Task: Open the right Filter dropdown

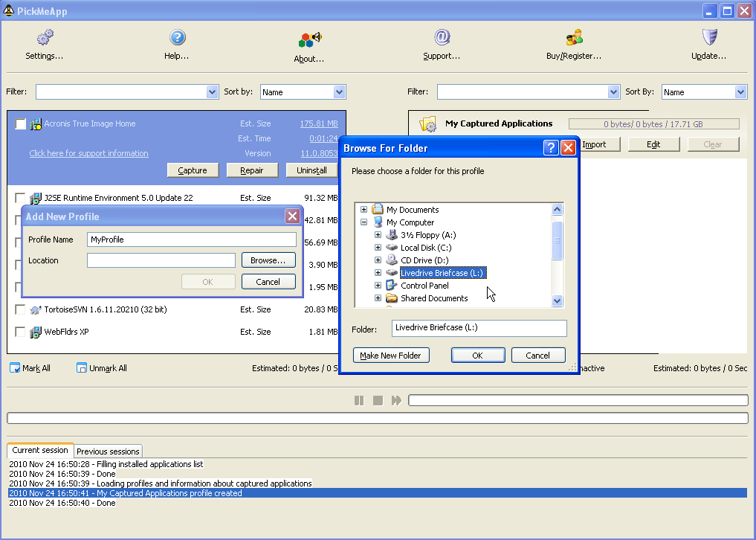Action: pos(613,91)
